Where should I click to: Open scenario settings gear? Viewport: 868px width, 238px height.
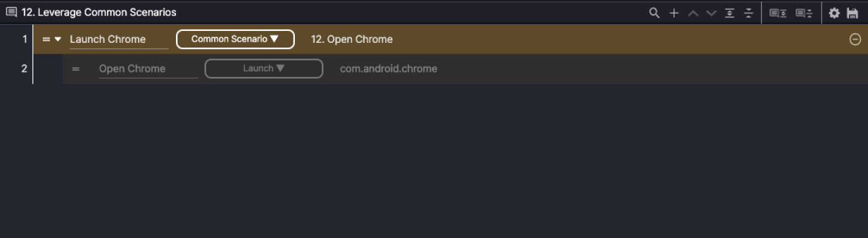834,12
